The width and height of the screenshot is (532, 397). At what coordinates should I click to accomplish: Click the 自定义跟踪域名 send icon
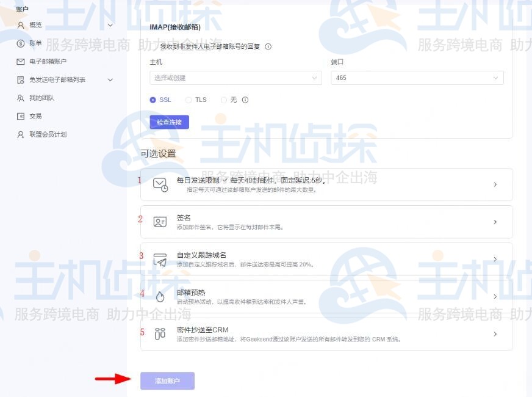click(159, 259)
